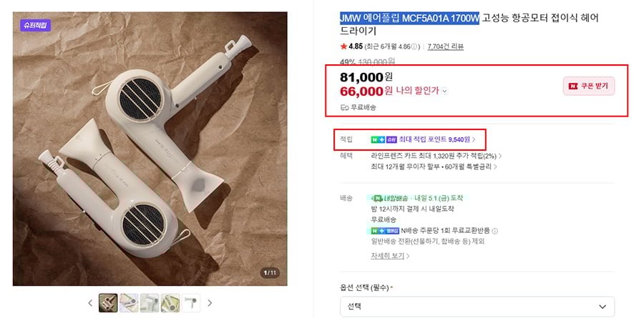Click the next thumbnail arrow

pyautogui.click(x=210, y=303)
